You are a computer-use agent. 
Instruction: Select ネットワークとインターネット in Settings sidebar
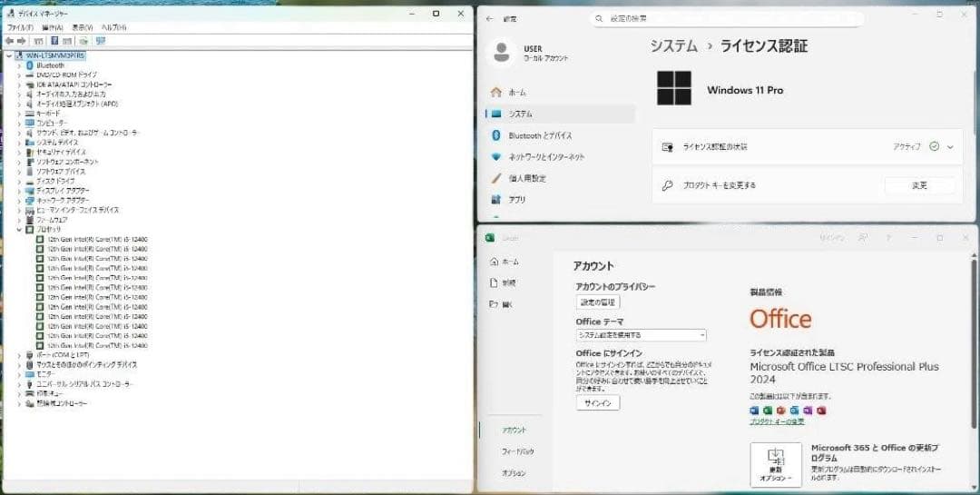pos(560,156)
